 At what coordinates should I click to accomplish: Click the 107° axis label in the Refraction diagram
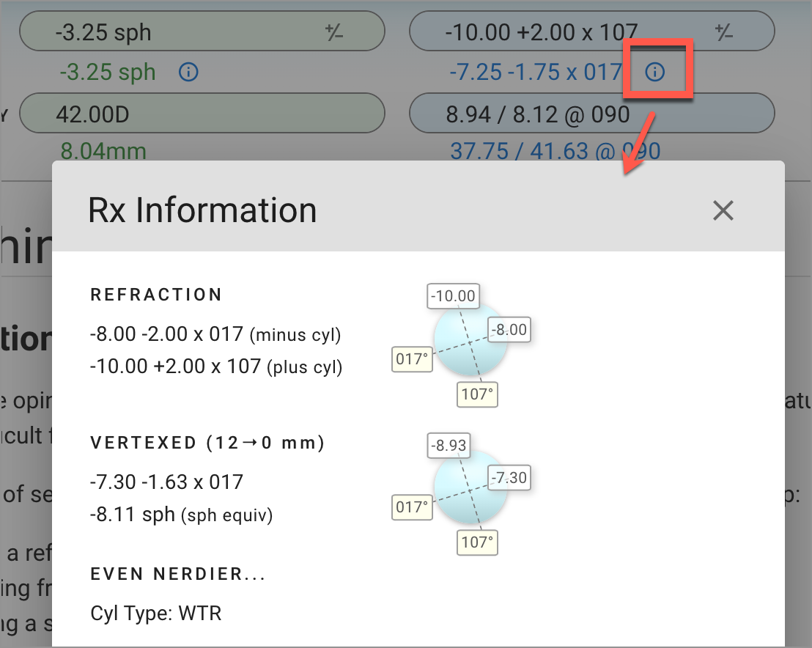tap(478, 394)
